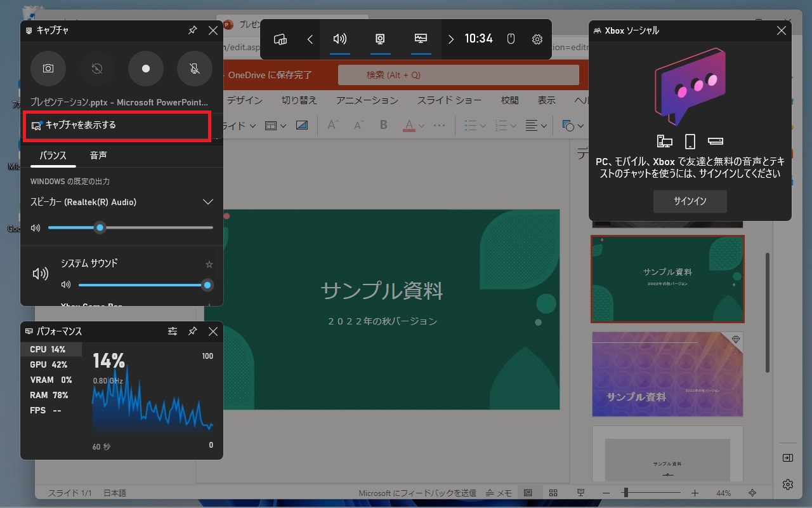Decrease font size in PowerPoint toolbar

click(x=358, y=126)
